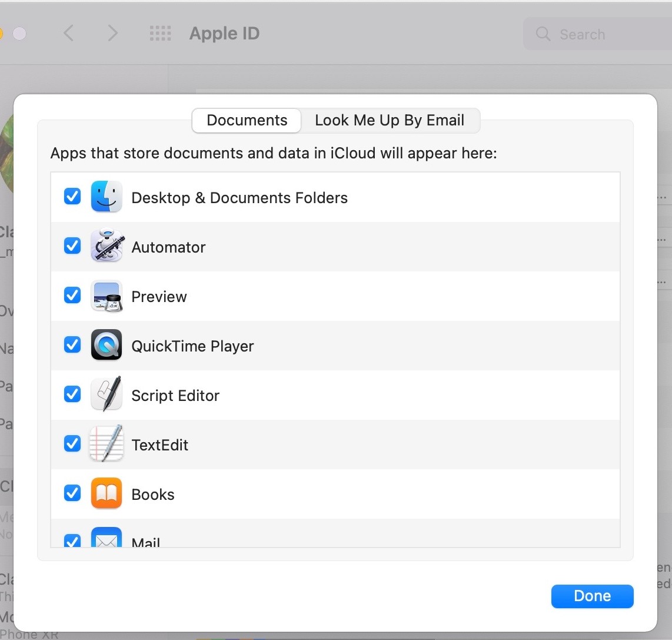Screen dimensions: 672x640
Task: Click the Done button
Action: [593, 596]
